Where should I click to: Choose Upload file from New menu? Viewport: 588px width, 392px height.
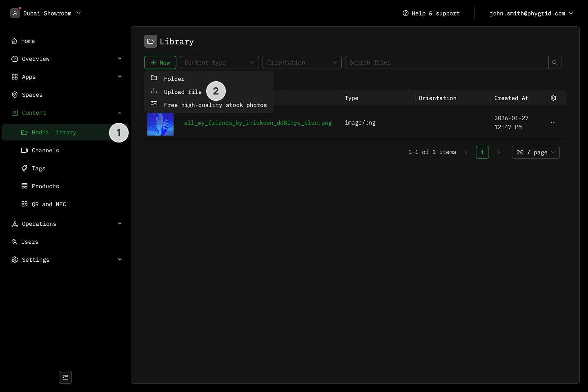tap(183, 92)
